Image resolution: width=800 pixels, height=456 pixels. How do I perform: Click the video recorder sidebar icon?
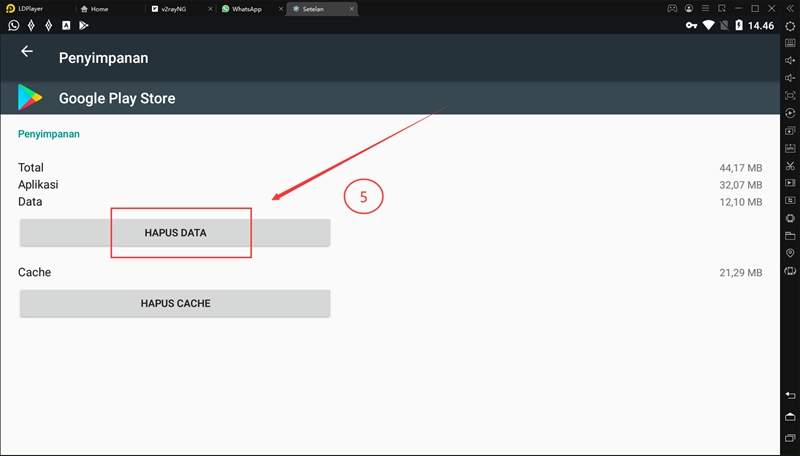[790, 183]
